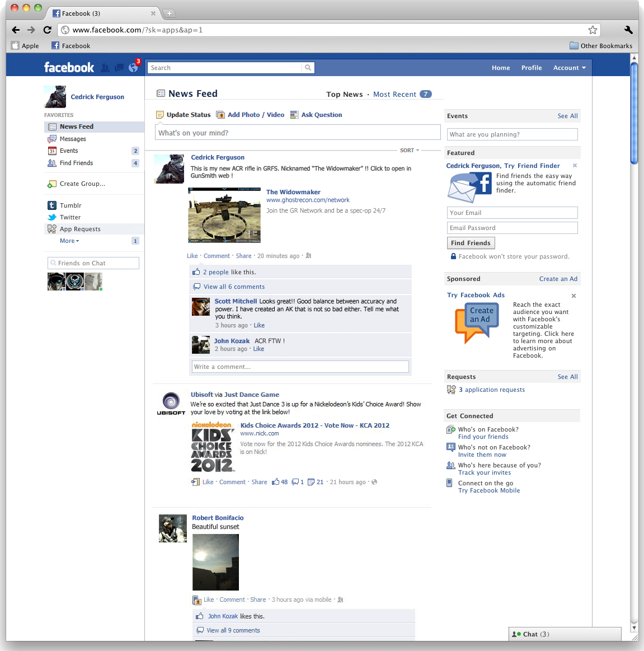Image resolution: width=644 pixels, height=651 pixels.
Task: Click the page vertical scrollbar thumb
Action: [x=634, y=112]
